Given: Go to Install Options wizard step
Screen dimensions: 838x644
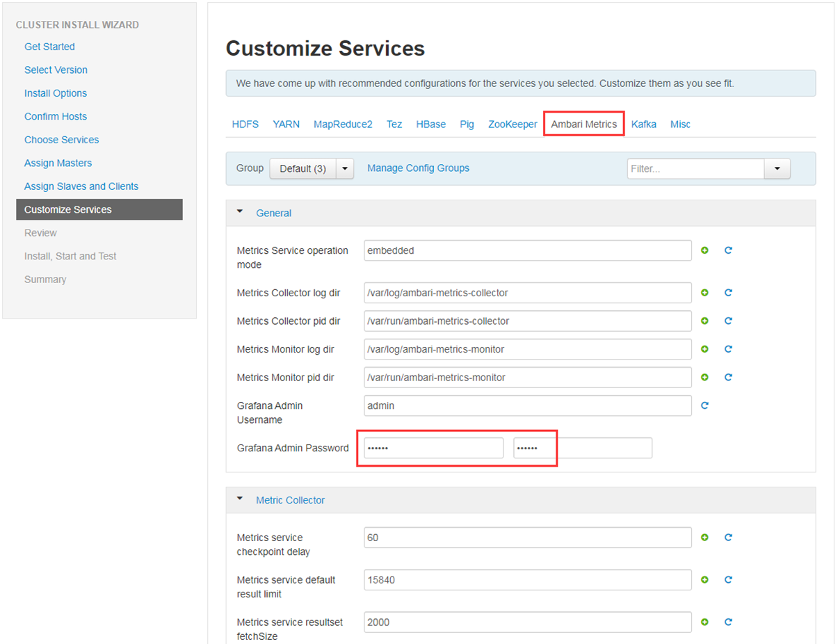Looking at the screenshot, I should [56, 93].
